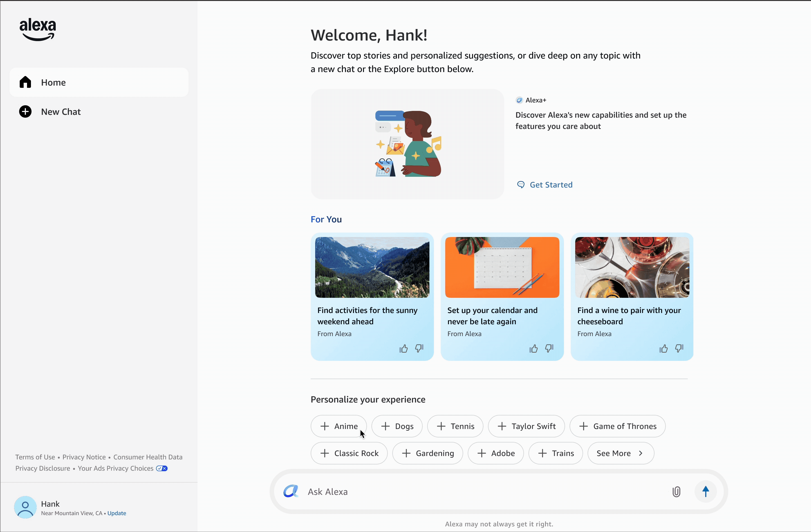The image size is (811, 532).
Task: Click the Alexa+ badge icon
Action: (519, 100)
